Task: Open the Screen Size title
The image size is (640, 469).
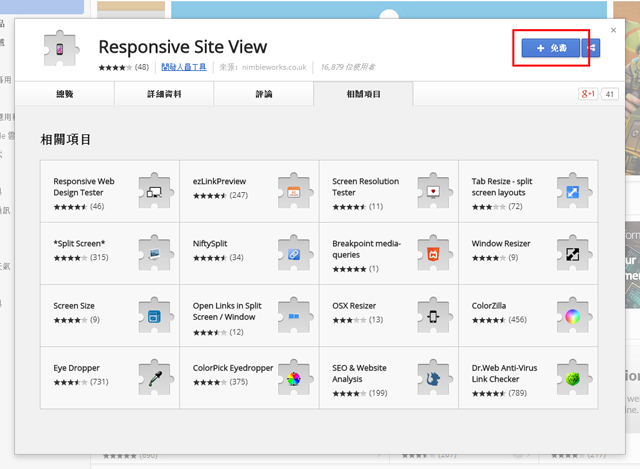Action: pyautogui.click(x=74, y=306)
